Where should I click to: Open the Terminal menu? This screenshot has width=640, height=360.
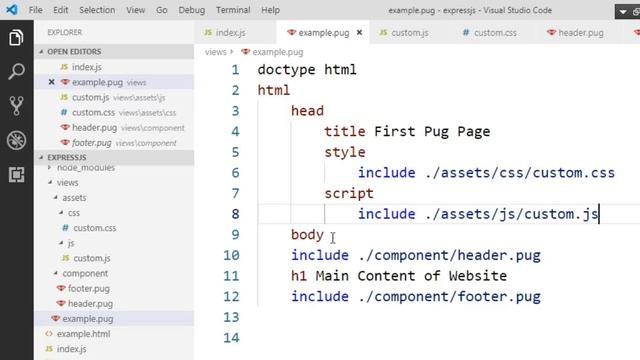233,10
